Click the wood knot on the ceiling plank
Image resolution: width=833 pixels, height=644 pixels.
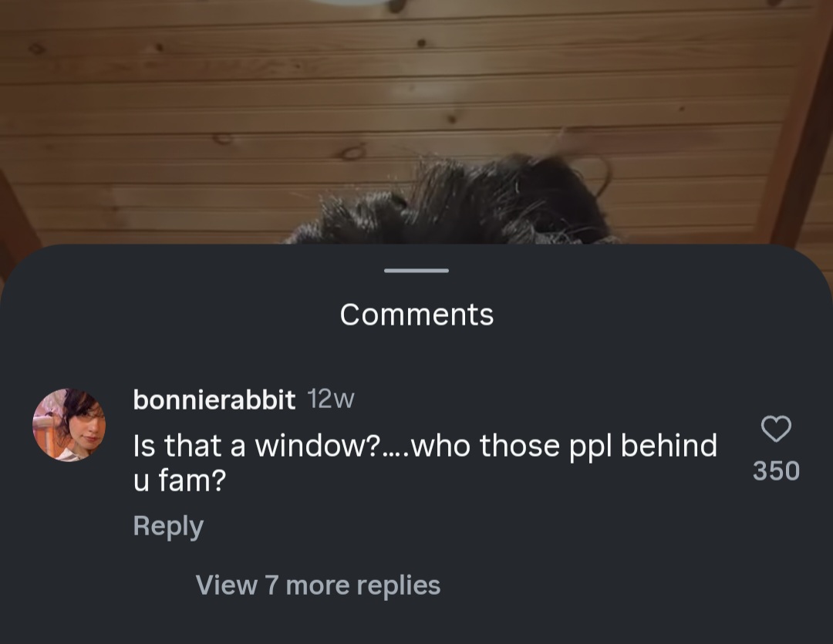pos(352,153)
